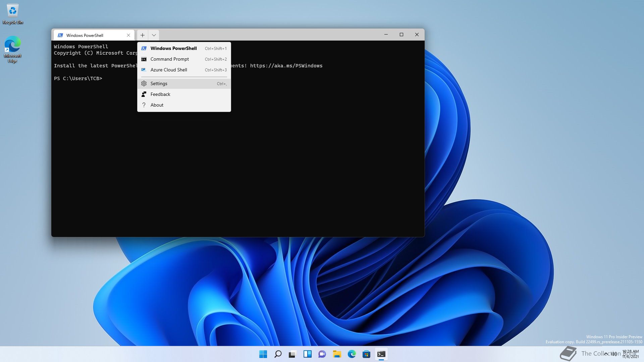644x362 pixels.
Task: Click the Azure Cloud Shell icon
Action: click(144, 70)
